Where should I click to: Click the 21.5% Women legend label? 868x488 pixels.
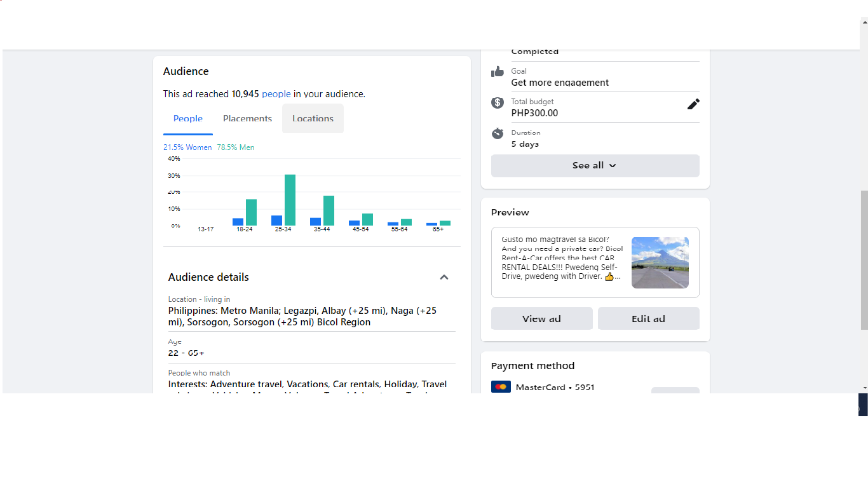click(187, 147)
